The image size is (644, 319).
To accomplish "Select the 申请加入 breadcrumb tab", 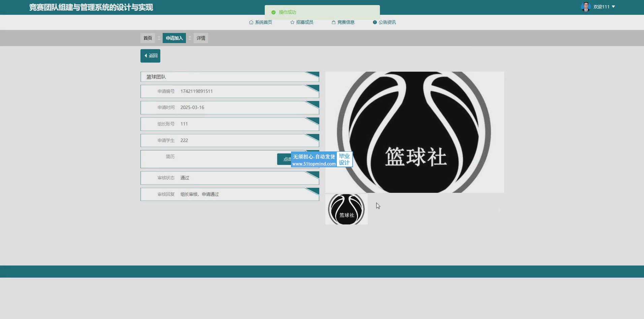I will coord(174,38).
